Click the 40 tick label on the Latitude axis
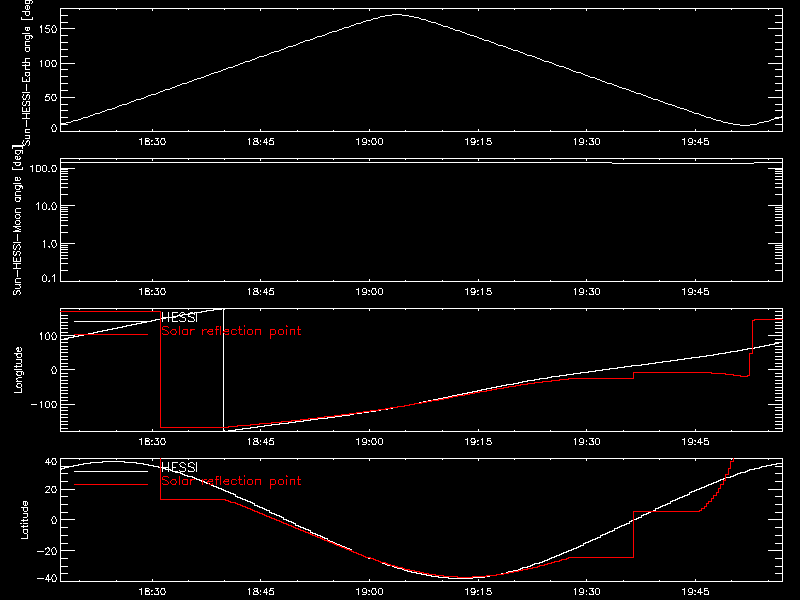The height and width of the screenshot is (600, 800). click(51, 462)
